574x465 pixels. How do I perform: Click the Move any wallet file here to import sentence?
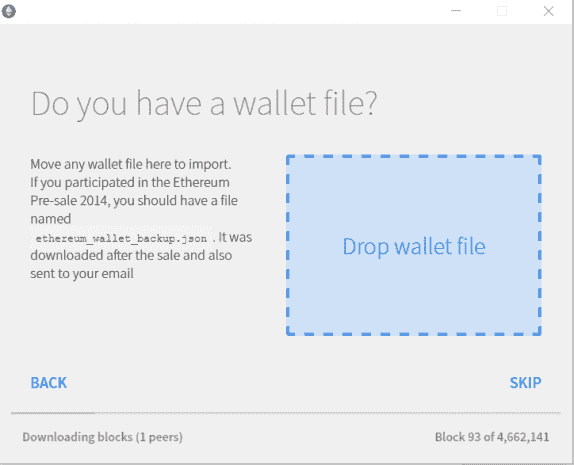point(131,164)
